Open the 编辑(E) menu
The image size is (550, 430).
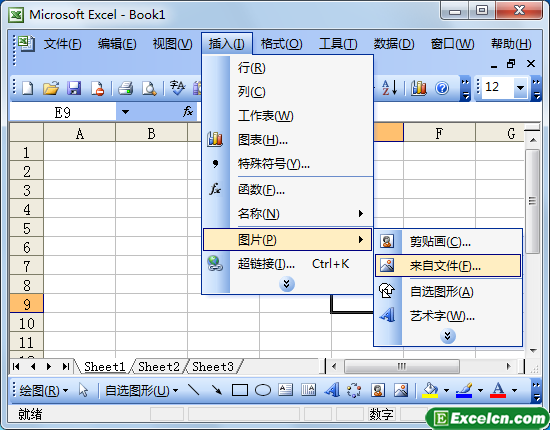point(117,44)
